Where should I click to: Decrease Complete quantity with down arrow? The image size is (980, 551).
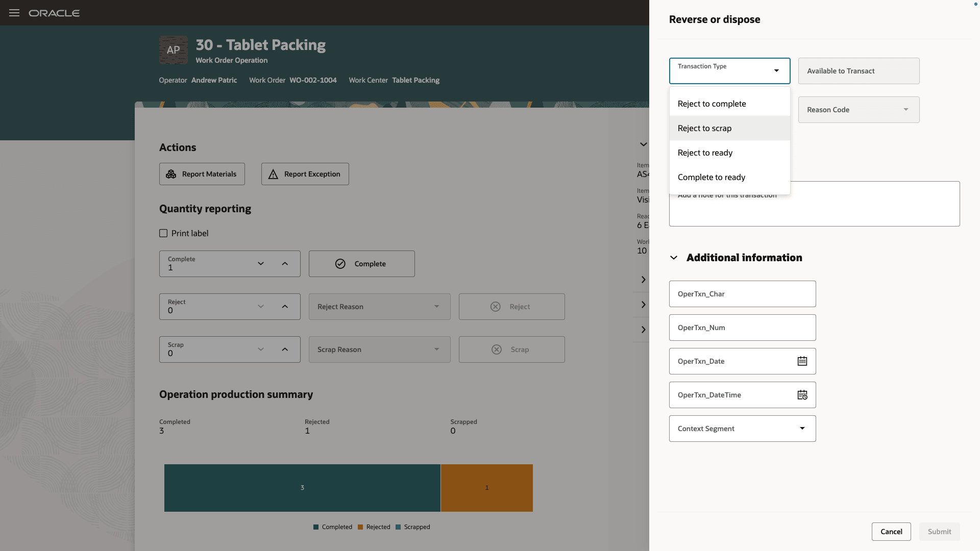point(261,264)
